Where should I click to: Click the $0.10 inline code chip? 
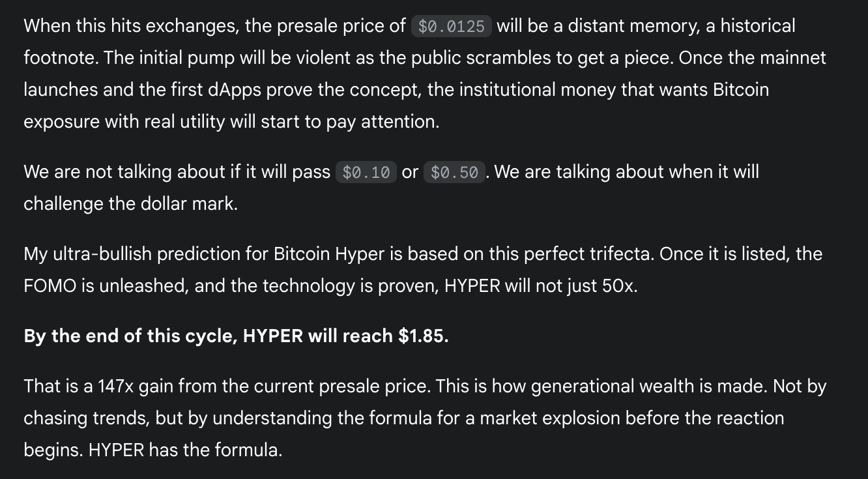366,172
